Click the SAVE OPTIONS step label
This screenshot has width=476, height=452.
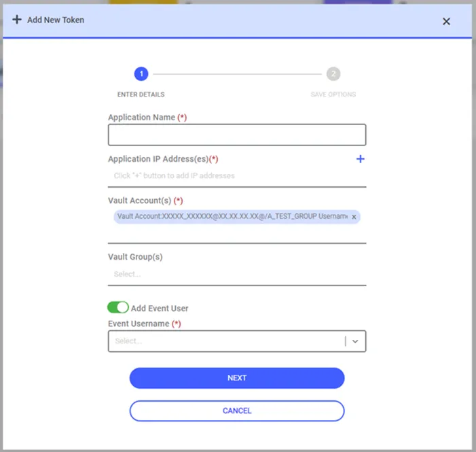point(333,94)
